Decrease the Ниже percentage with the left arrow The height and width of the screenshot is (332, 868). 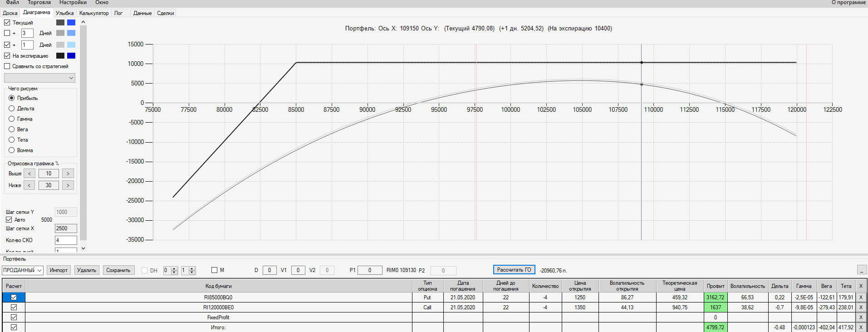tap(29, 185)
